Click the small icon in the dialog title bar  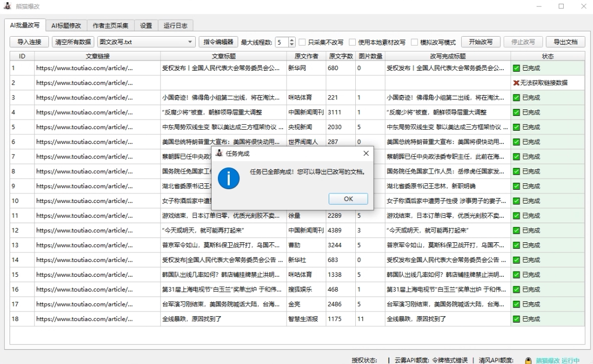(219, 154)
